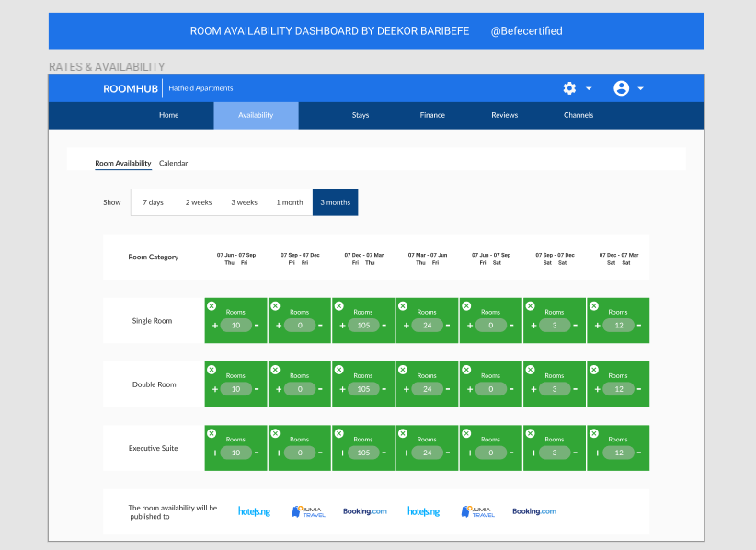Close the Double Room cell showing 3
The image size is (756, 550).
pos(531,370)
